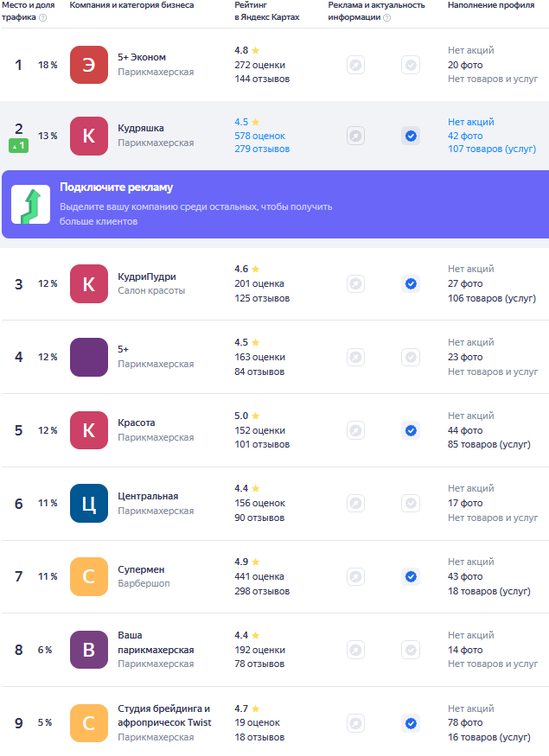This screenshot has width=549, height=756.
Task: Click the advertising icon in Кудряшка row
Action: click(x=355, y=136)
